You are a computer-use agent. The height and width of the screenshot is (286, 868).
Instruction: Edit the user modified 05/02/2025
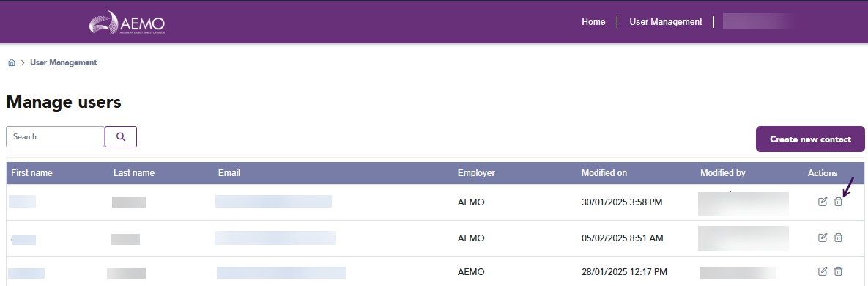pyautogui.click(x=823, y=237)
